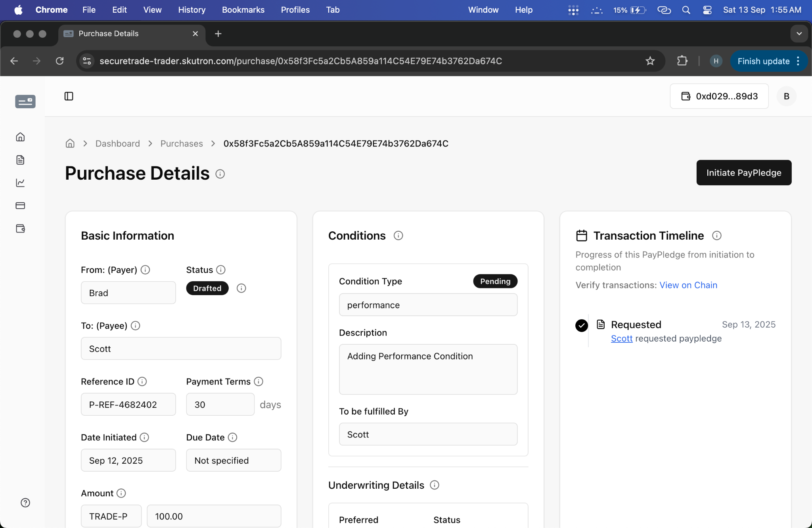Open user avatar B menu
This screenshot has width=812, height=528.
(x=787, y=96)
